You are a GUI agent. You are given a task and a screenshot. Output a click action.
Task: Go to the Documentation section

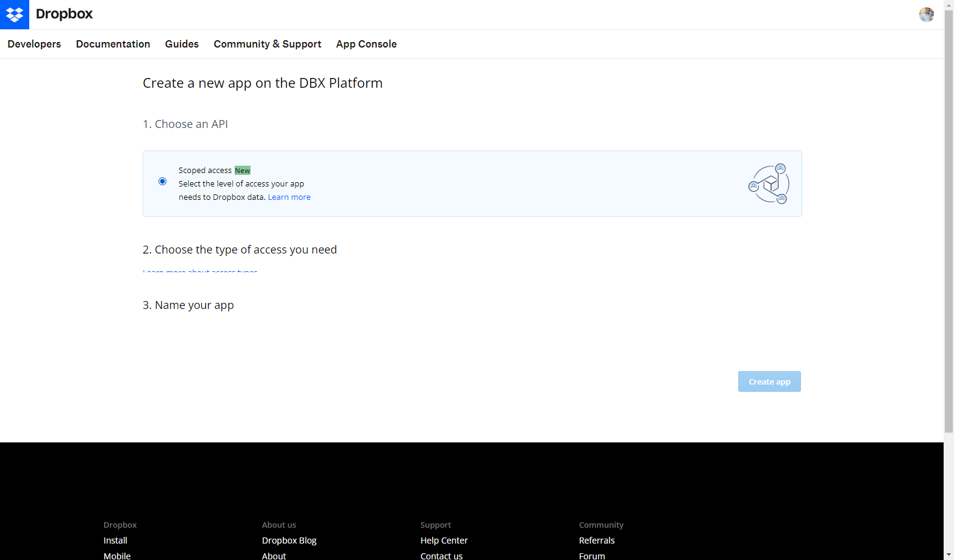(x=113, y=44)
